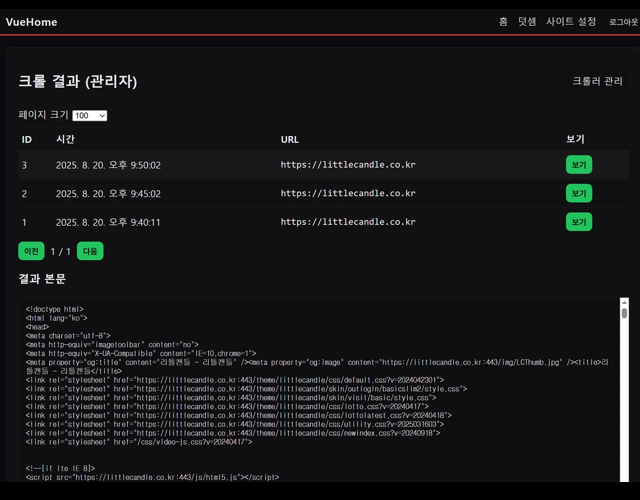This screenshot has width=640, height=500.
Task: Open the 페이지 크기 dropdown showing 100
Action: pos(90,116)
